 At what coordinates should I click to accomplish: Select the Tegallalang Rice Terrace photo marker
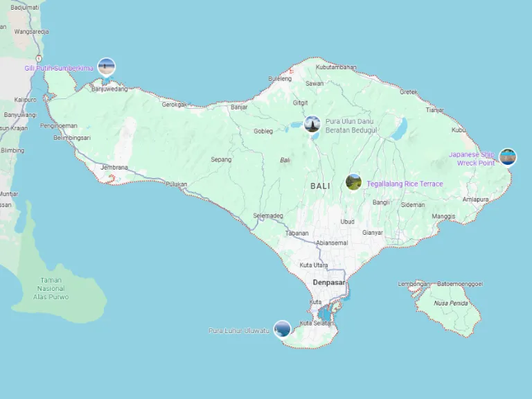pyautogui.click(x=353, y=182)
